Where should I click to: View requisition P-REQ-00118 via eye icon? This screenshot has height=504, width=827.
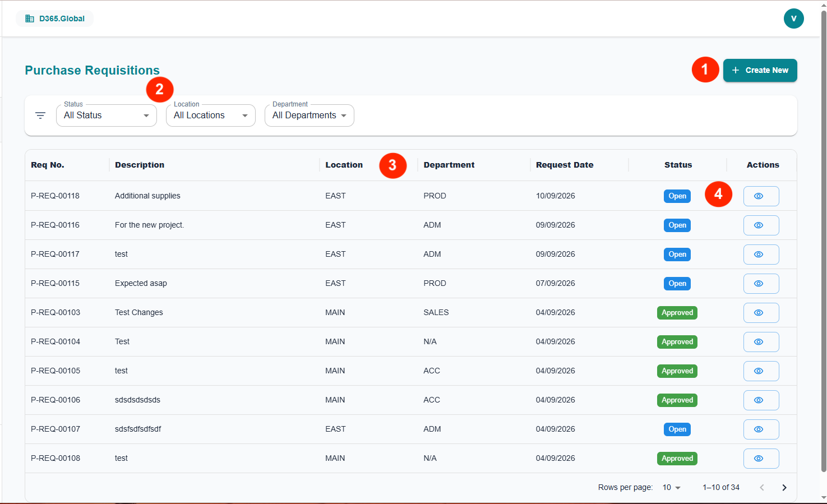761,196
